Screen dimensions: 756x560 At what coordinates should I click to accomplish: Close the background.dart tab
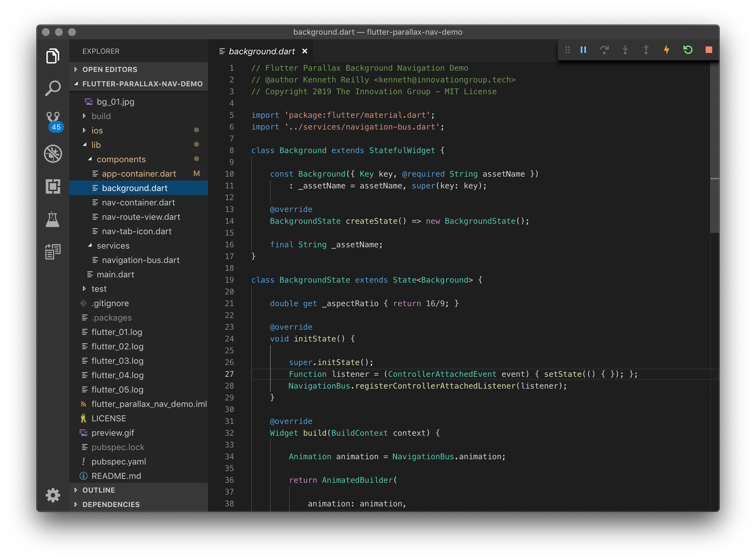[x=305, y=51]
